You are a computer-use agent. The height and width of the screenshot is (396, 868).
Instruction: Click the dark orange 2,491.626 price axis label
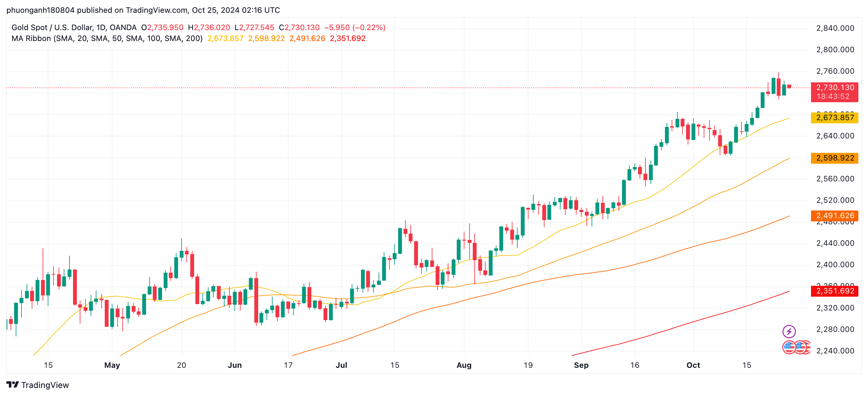click(835, 216)
